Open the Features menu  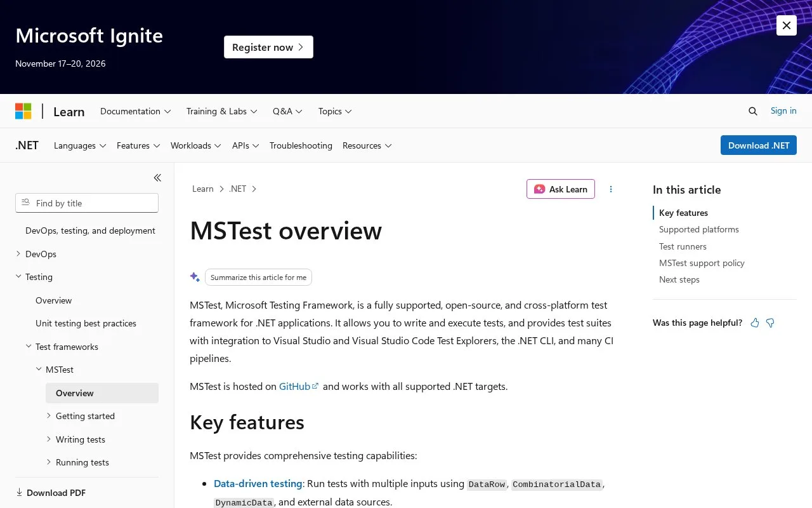pyautogui.click(x=138, y=145)
